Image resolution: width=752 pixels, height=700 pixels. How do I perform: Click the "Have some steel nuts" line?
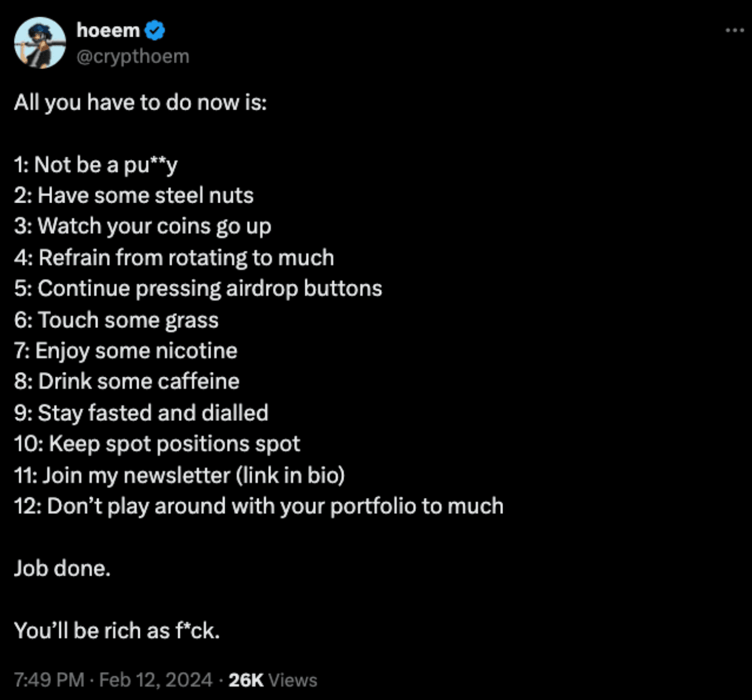(134, 196)
